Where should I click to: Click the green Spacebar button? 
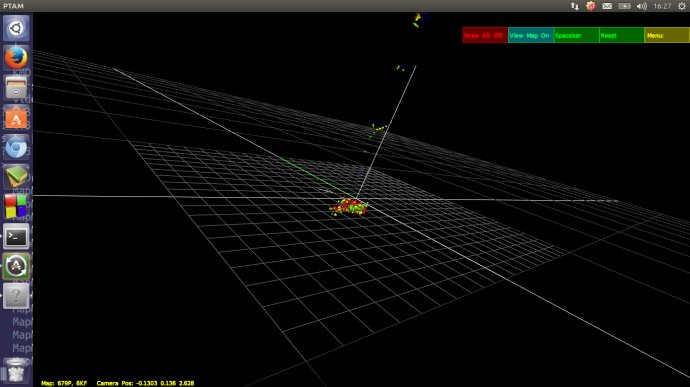(576, 35)
